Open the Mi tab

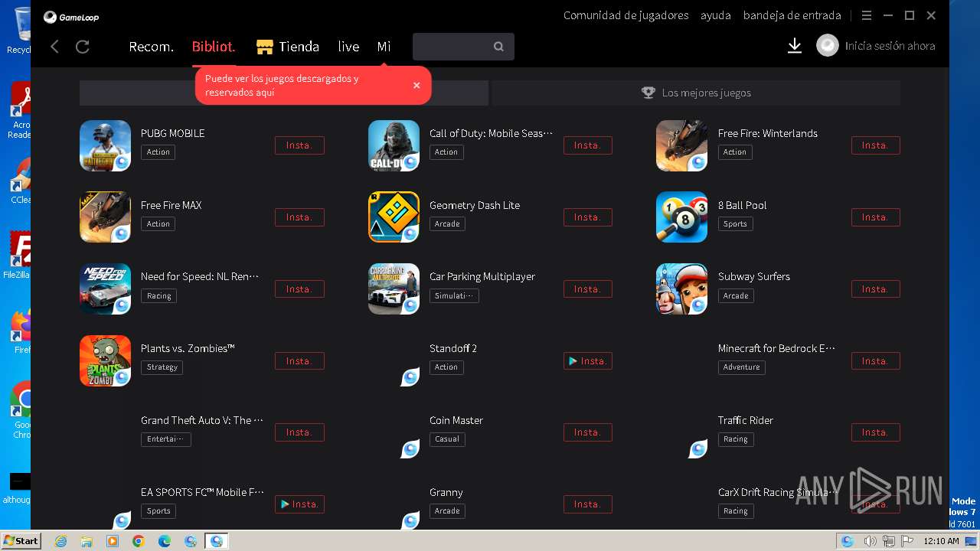[384, 47]
